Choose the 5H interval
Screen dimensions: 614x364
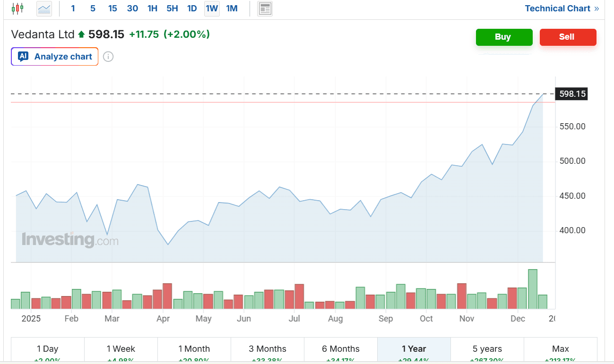click(172, 8)
